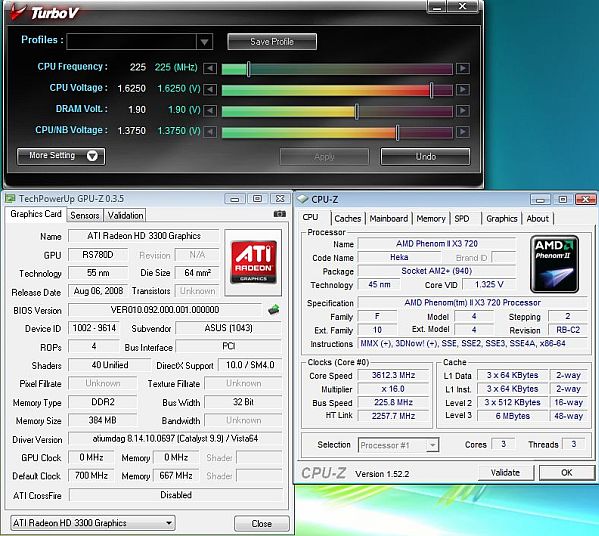
Task: Decrease CPU Voltage with left arrow
Action: [210, 89]
